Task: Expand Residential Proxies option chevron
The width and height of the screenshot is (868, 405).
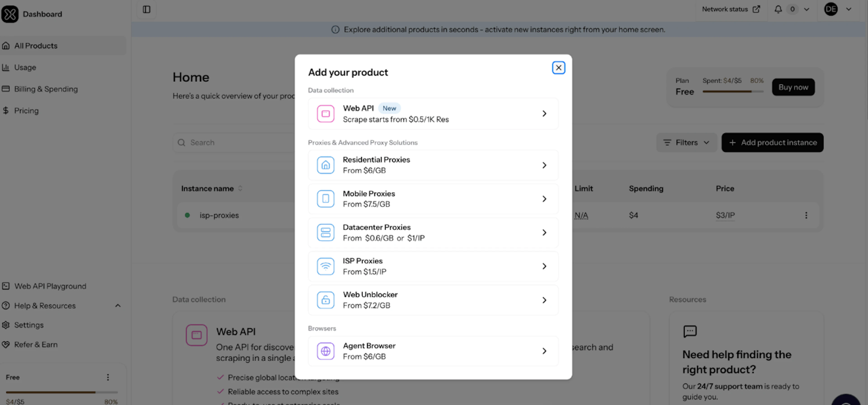Action: [544, 165]
